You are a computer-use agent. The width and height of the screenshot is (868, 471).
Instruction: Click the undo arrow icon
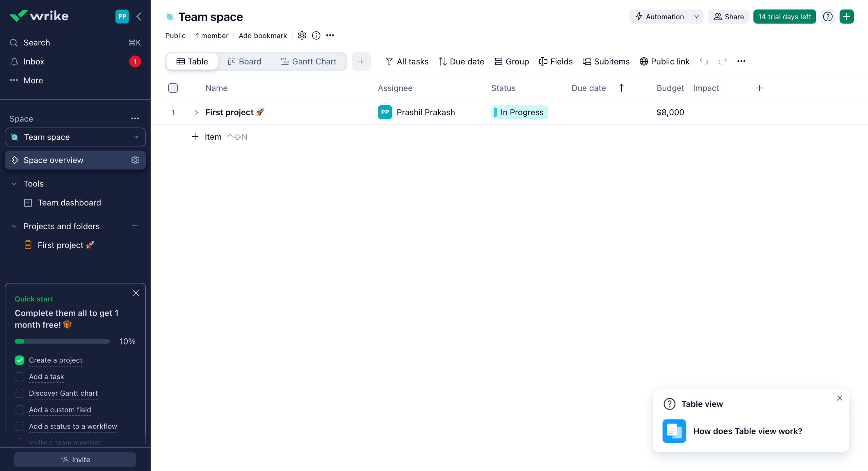point(704,61)
